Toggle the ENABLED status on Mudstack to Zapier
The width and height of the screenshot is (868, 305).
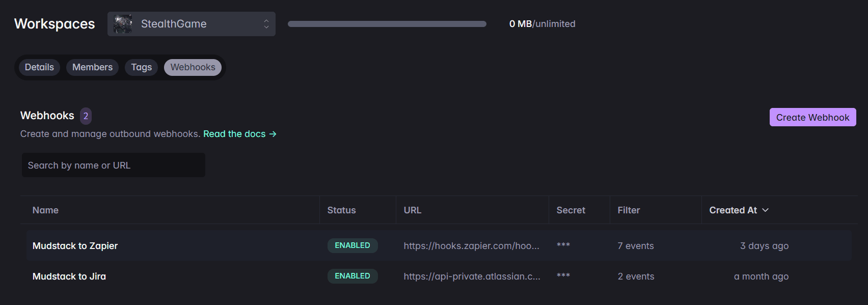352,245
